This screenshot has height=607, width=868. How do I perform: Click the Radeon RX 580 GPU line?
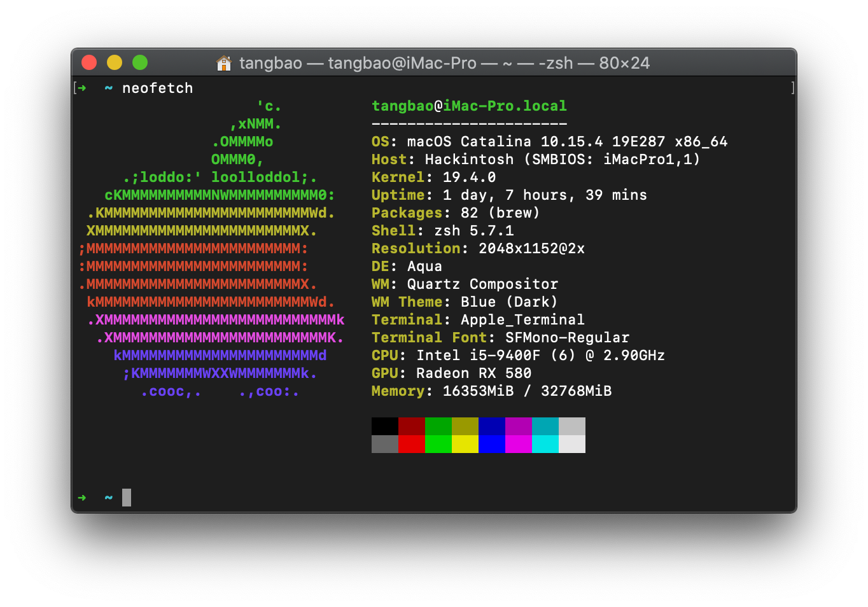tap(451, 373)
